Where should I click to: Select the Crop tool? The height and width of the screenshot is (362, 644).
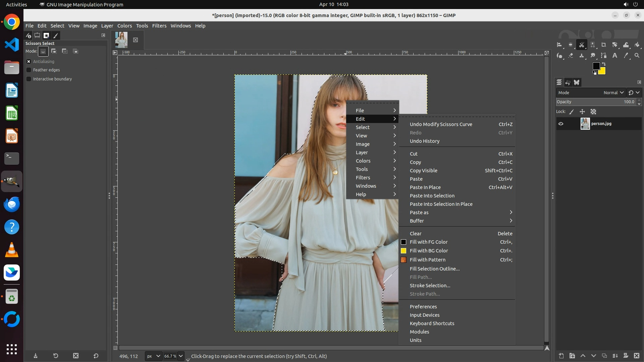point(603,45)
